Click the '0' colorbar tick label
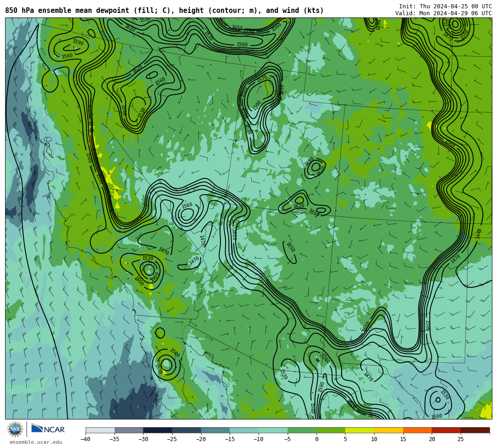The image size is (497, 448). pos(317,439)
